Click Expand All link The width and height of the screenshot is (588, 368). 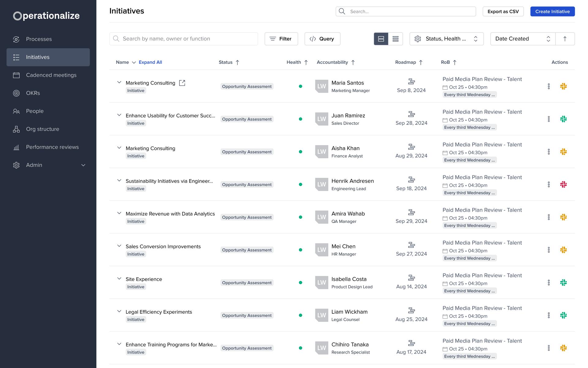pyautogui.click(x=150, y=62)
